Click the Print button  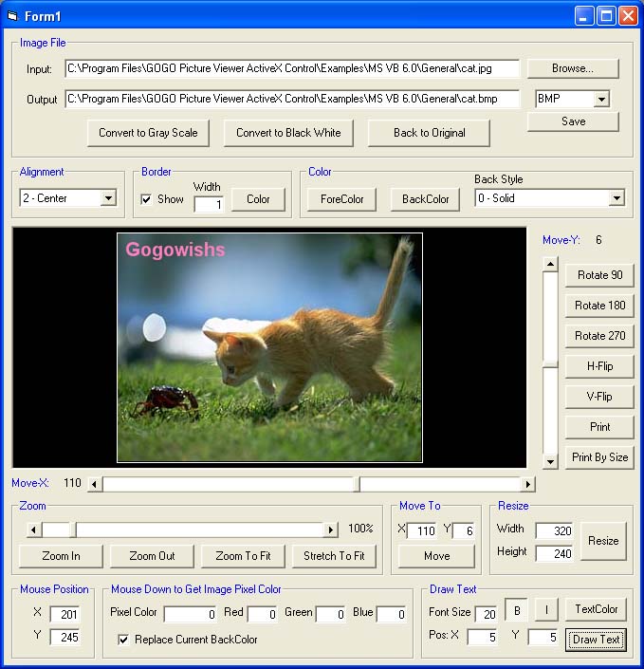point(599,427)
